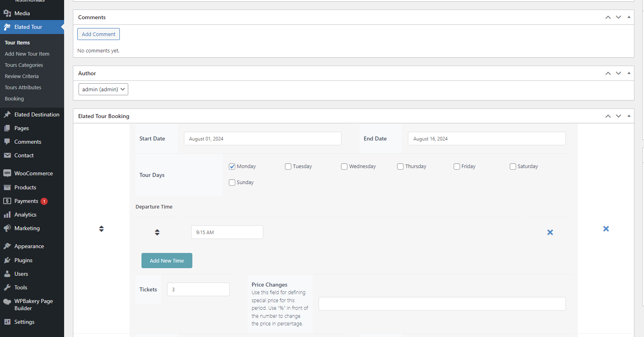Click the Appearance paintbrush icon
This screenshot has width=644, height=337.
7,246
